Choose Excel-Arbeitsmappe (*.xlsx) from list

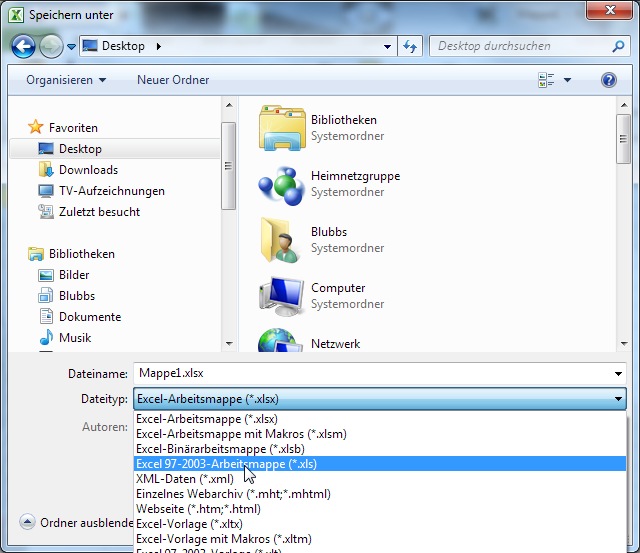(x=380, y=419)
